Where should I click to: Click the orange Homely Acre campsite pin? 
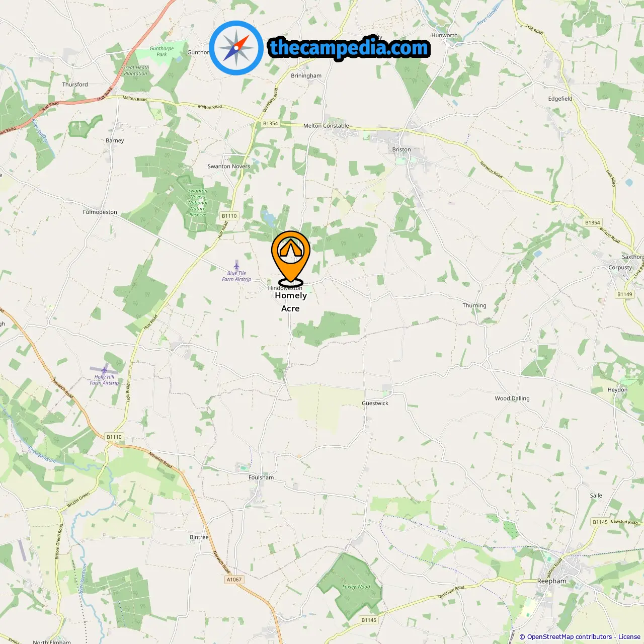click(291, 259)
